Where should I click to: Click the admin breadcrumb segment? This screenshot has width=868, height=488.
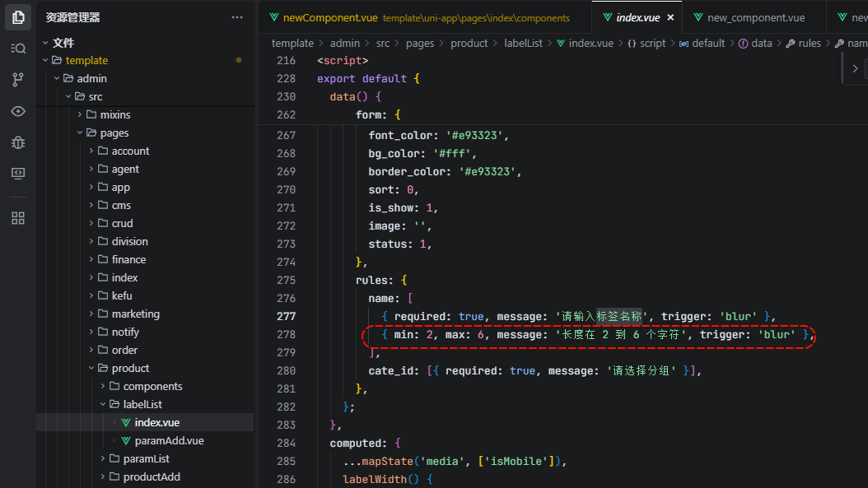coord(345,43)
